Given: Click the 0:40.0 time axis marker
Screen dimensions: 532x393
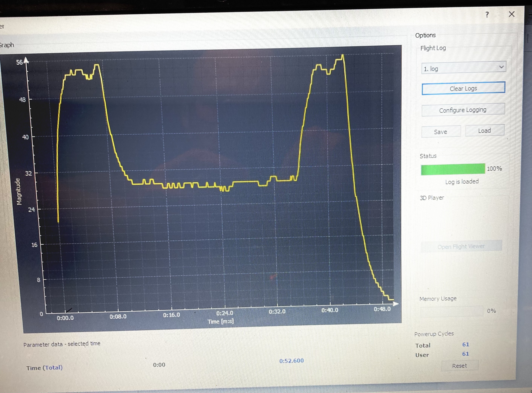Looking at the screenshot, I should coord(330,310).
